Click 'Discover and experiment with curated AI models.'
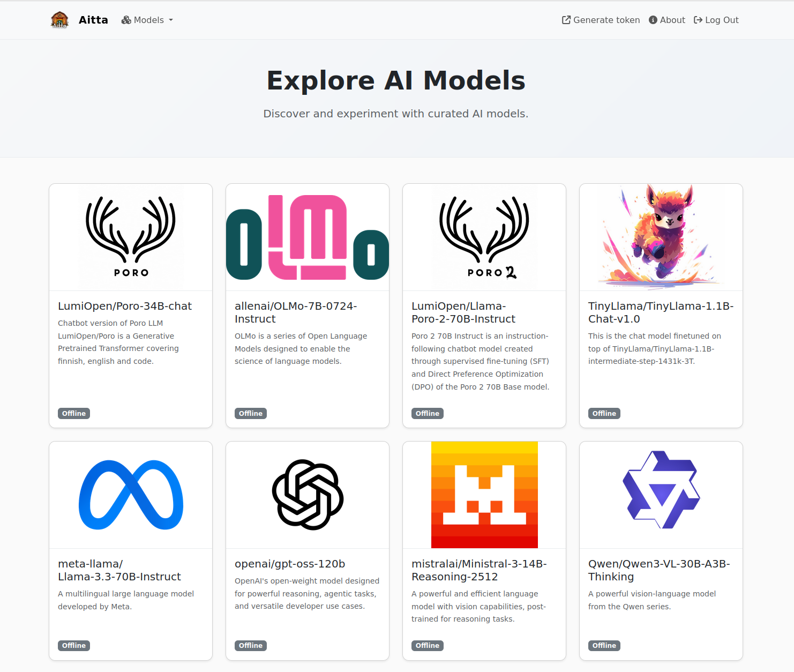This screenshot has width=794, height=672. 396,114
